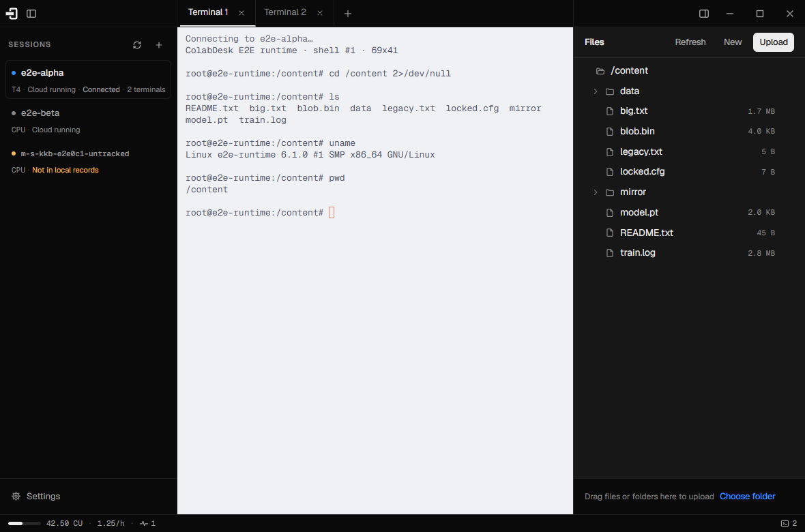
Task: Click the uname output line in terminal
Action: point(310,155)
